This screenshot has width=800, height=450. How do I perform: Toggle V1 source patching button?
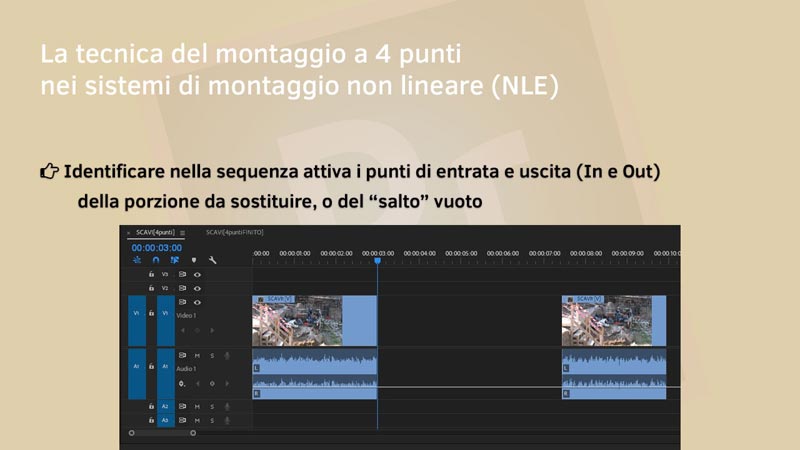pyautogui.click(x=137, y=320)
